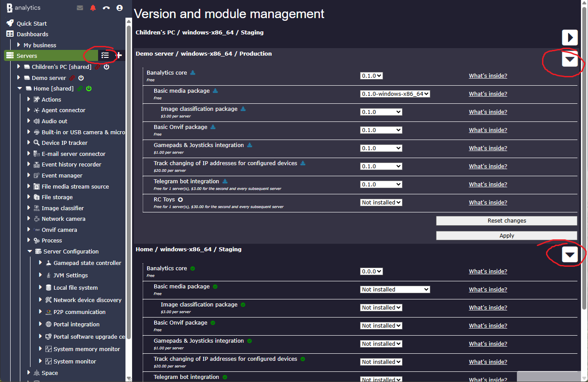This screenshot has height=382, width=588.
Task: Open the RC Toys version dropdown
Action: click(x=381, y=203)
